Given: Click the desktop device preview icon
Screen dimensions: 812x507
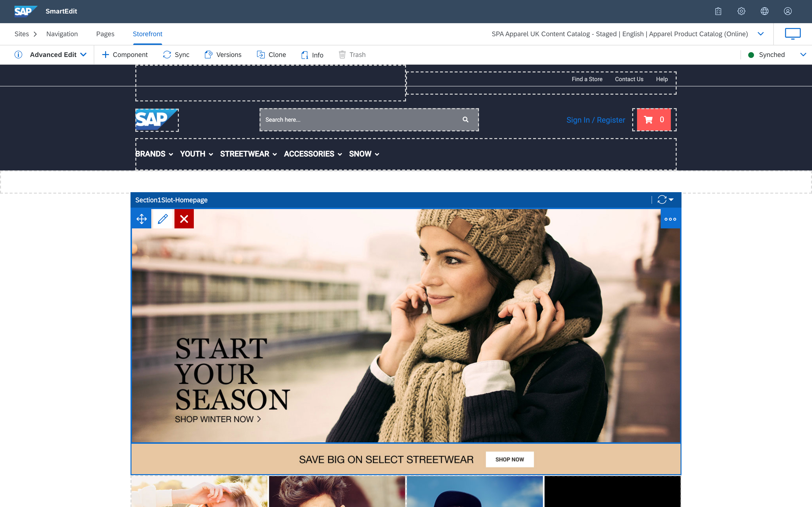Looking at the screenshot, I should [792, 34].
